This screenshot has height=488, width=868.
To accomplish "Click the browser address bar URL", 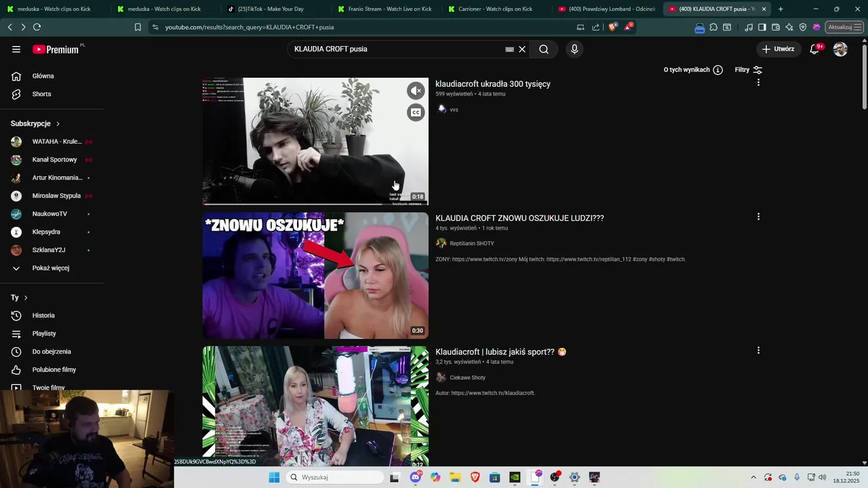I will tap(250, 27).
